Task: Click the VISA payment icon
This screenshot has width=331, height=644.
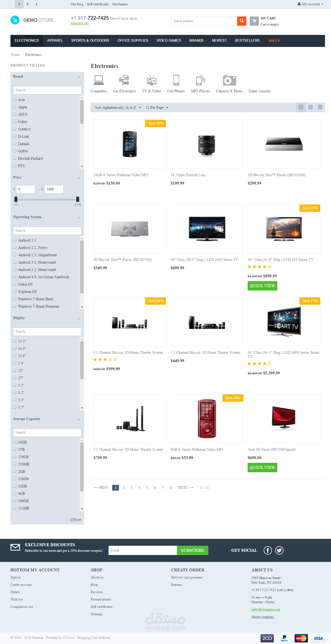Action: [318, 638]
